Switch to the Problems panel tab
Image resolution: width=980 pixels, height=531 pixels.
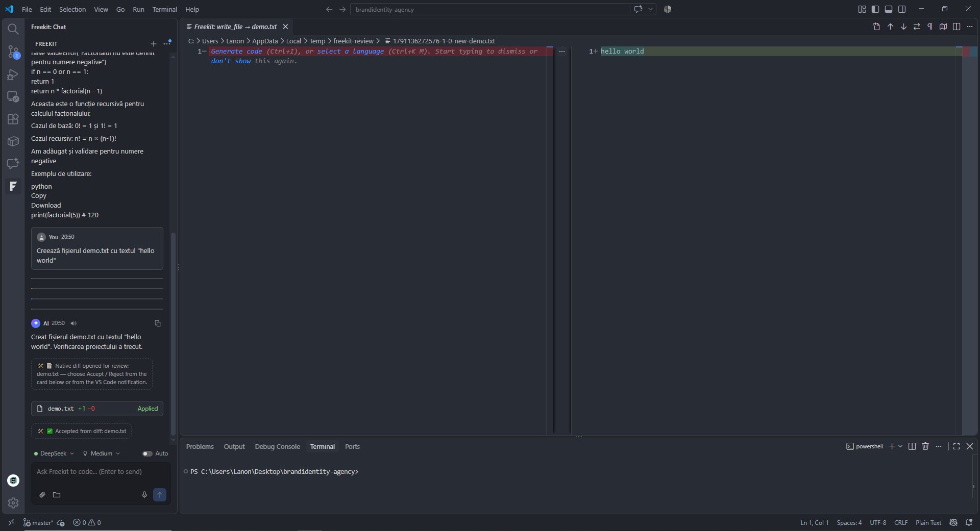(x=200, y=446)
